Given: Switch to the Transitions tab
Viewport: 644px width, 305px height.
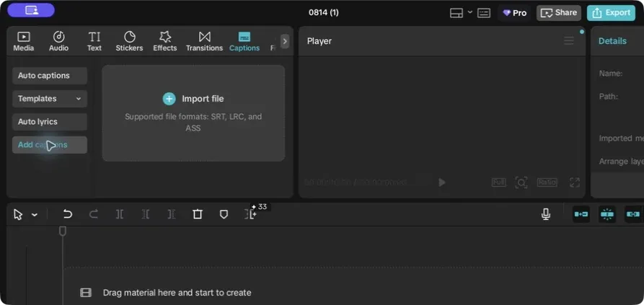Looking at the screenshot, I should point(204,42).
